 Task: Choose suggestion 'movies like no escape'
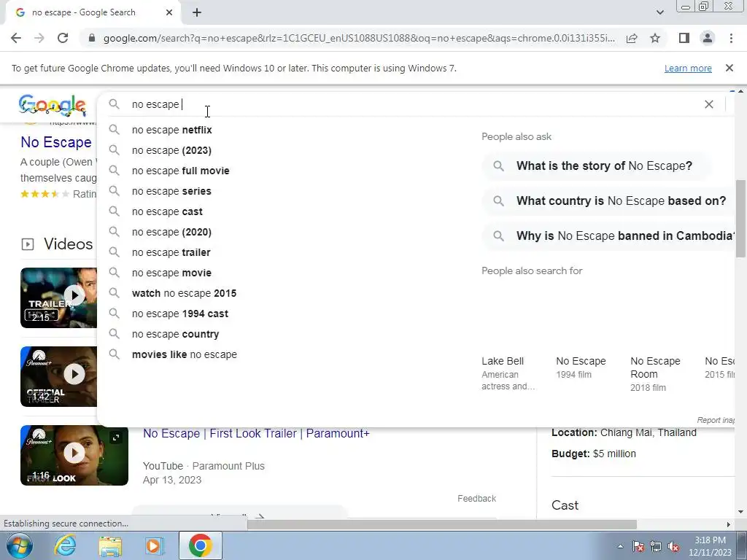tap(184, 355)
